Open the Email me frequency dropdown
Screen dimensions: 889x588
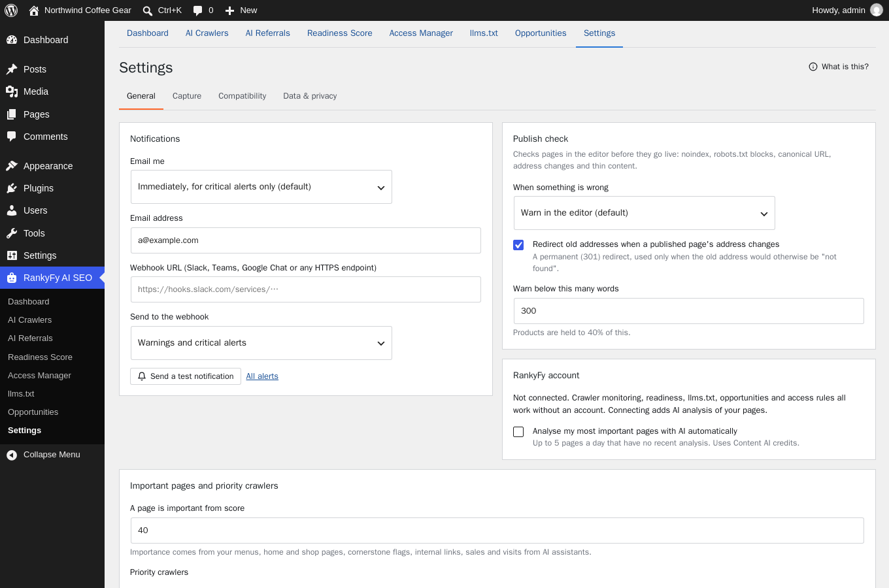261,187
